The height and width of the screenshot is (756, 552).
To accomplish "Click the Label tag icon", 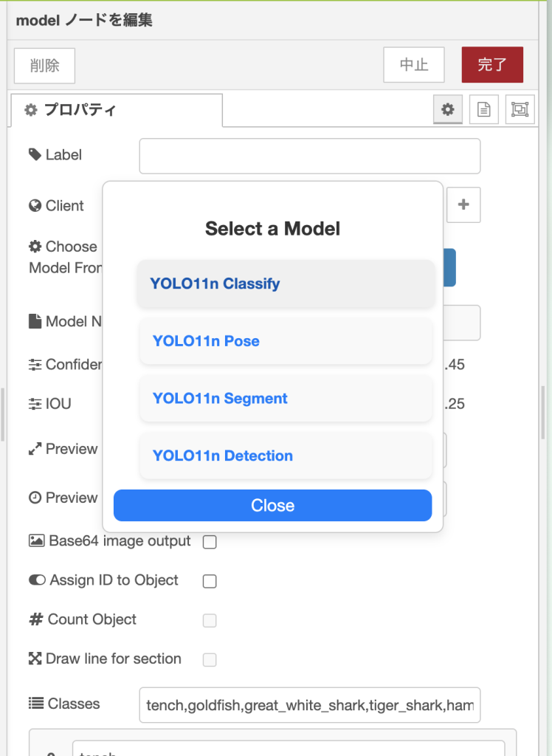I will 35,155.
